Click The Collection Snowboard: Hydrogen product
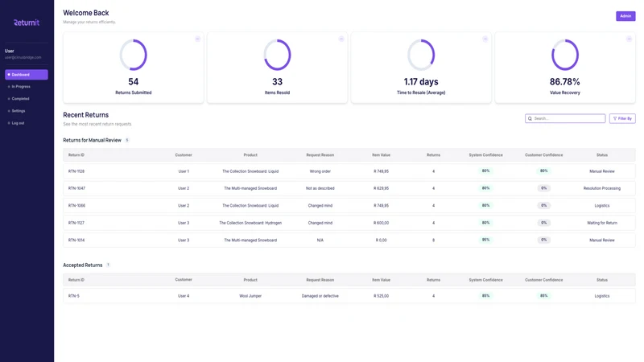This screenshot has width=644, height=362. coord(250,223)
